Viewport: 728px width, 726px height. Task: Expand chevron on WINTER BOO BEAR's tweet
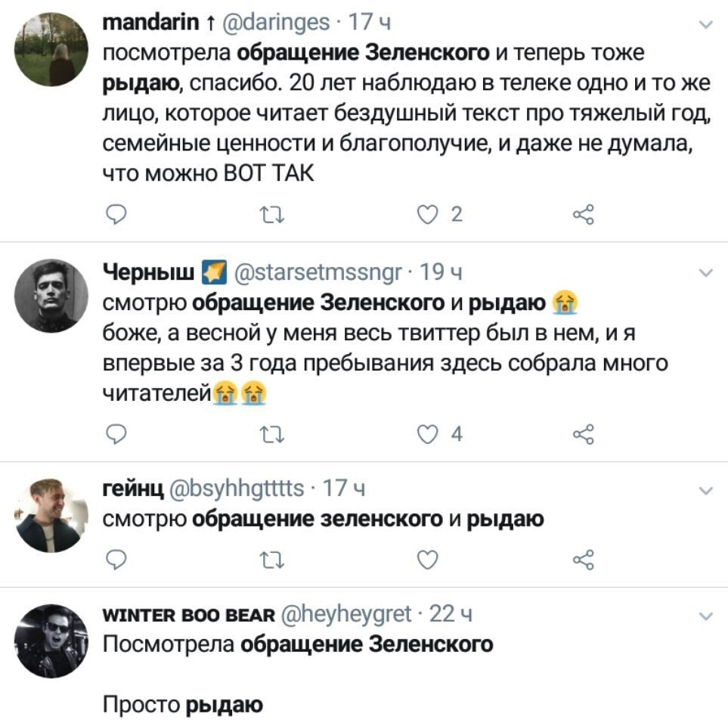coord(707,615)
